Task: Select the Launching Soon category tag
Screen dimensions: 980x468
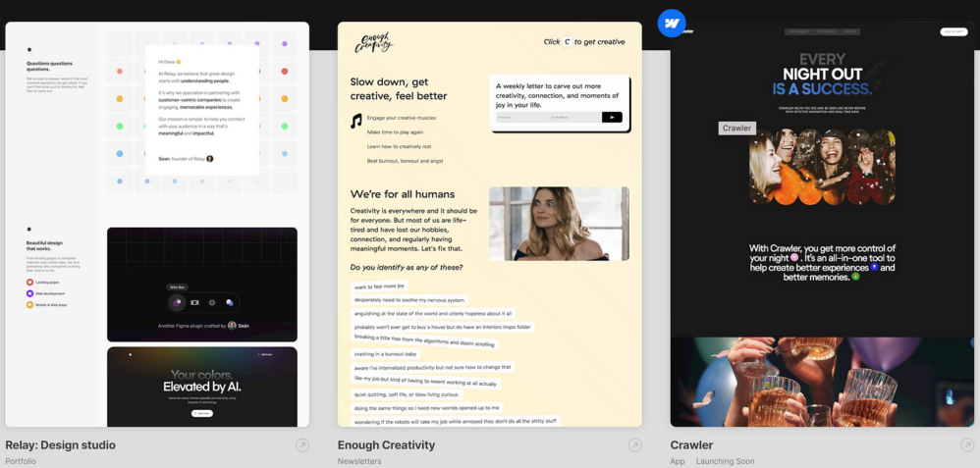Action: click(725, 461)
